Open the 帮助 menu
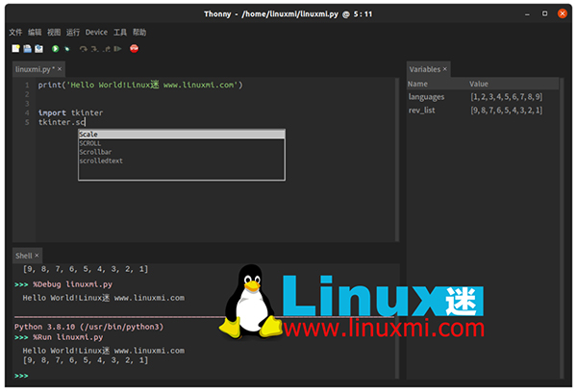 pos(139,33)
